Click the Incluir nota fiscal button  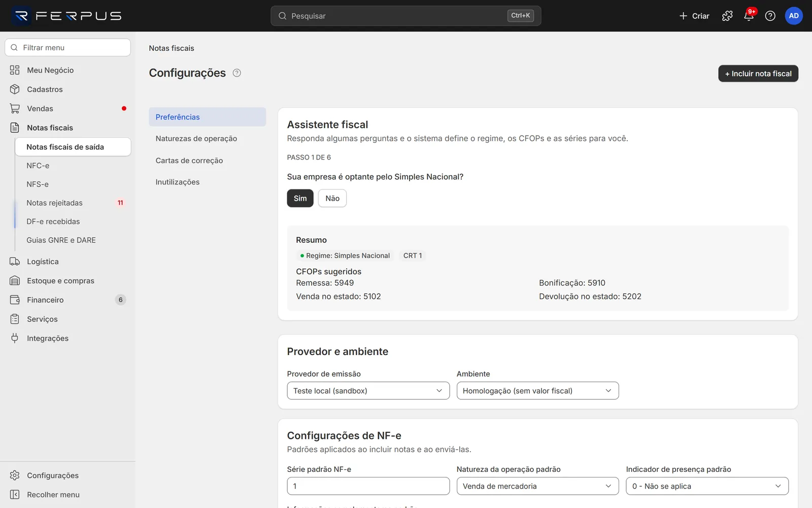(x=758, y=74)
